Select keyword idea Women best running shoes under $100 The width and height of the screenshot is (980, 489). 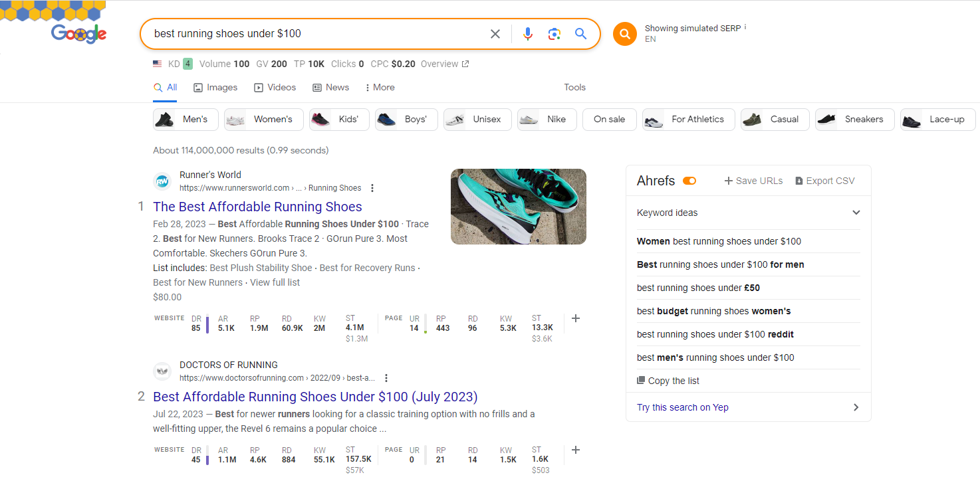click(x=719, y=241)
